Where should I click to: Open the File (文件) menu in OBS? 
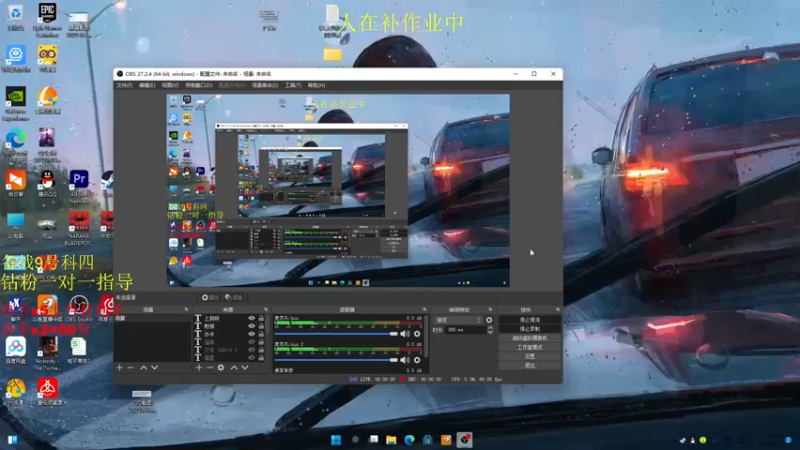[x=124, y=85]
